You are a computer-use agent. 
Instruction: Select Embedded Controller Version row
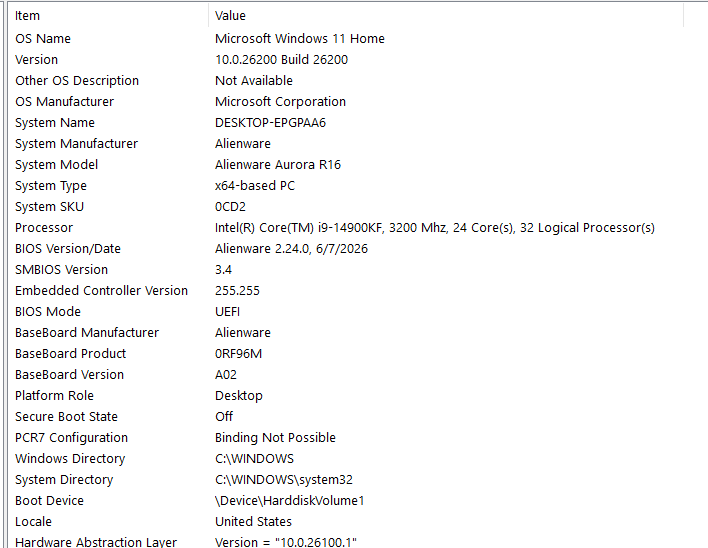pos(101,291)
